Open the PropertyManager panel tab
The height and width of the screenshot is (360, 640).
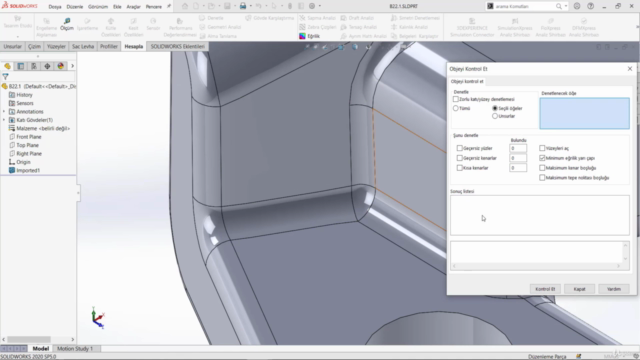tap(21, 66)
